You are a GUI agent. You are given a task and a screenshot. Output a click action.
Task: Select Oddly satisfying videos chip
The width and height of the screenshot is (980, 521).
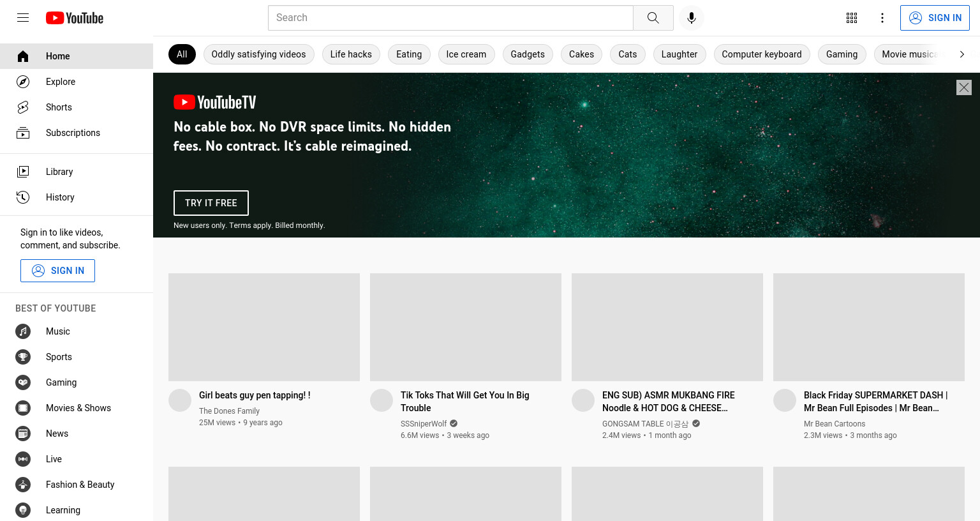coord(258,54)
